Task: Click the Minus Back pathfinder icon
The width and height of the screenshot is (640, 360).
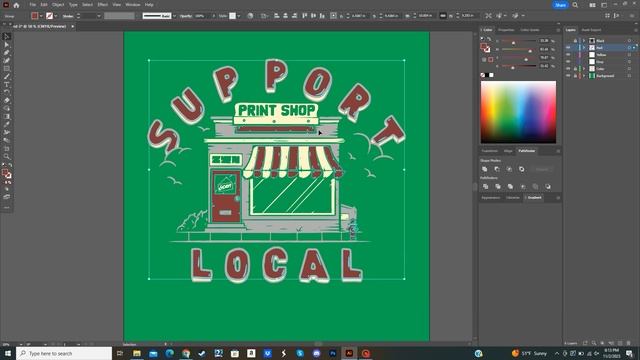Action: click(548, 187)
